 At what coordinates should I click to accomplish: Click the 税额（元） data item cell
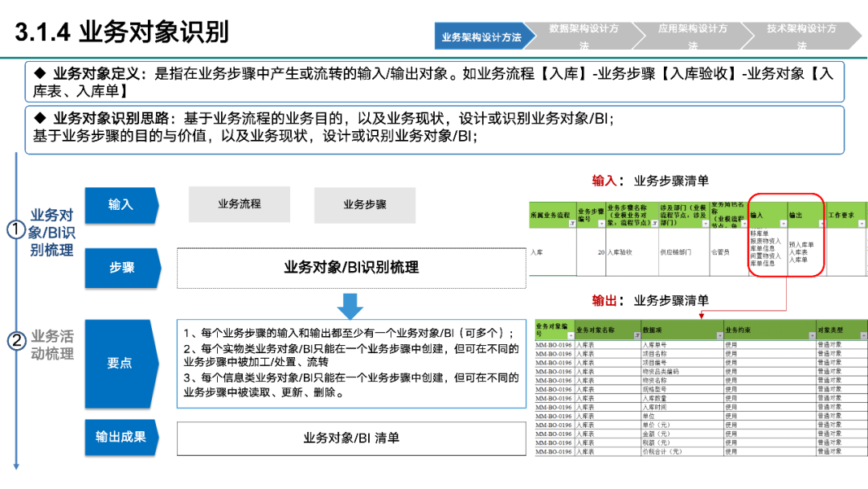coord(682,442)
